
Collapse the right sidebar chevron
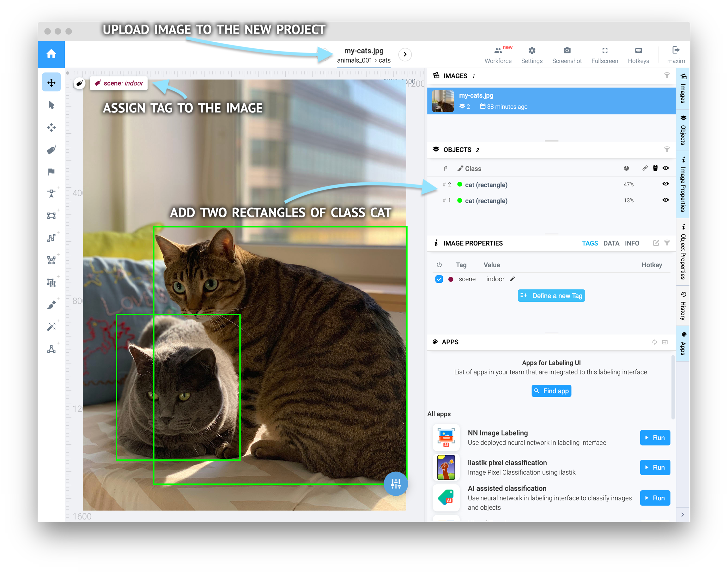click(x=682, y=515)
